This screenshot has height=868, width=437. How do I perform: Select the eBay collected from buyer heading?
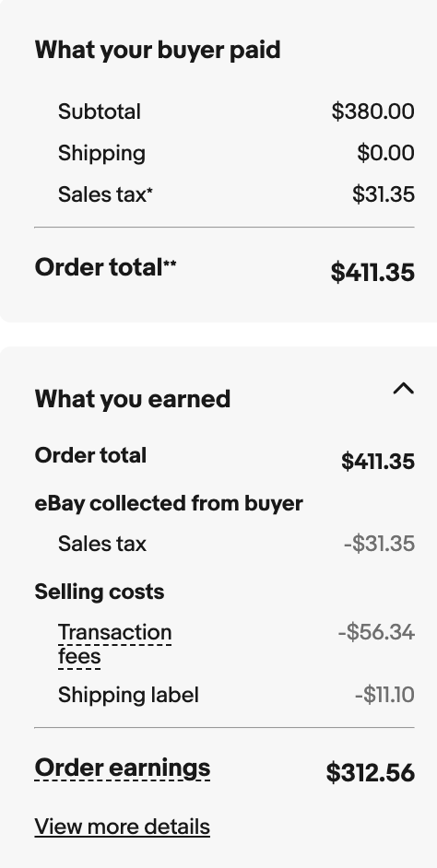coord(169,504)
